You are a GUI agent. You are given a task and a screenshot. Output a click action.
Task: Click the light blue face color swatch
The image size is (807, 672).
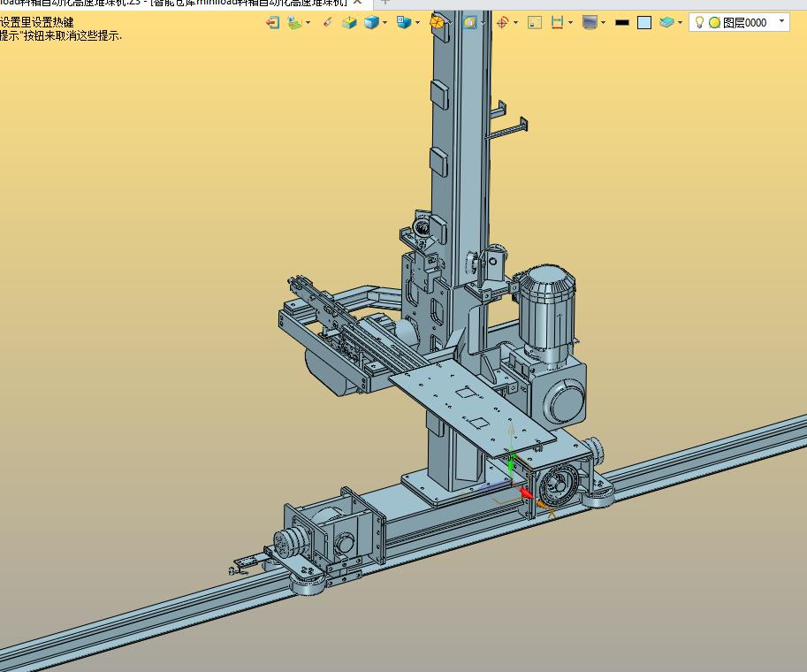tap(644, 23)
